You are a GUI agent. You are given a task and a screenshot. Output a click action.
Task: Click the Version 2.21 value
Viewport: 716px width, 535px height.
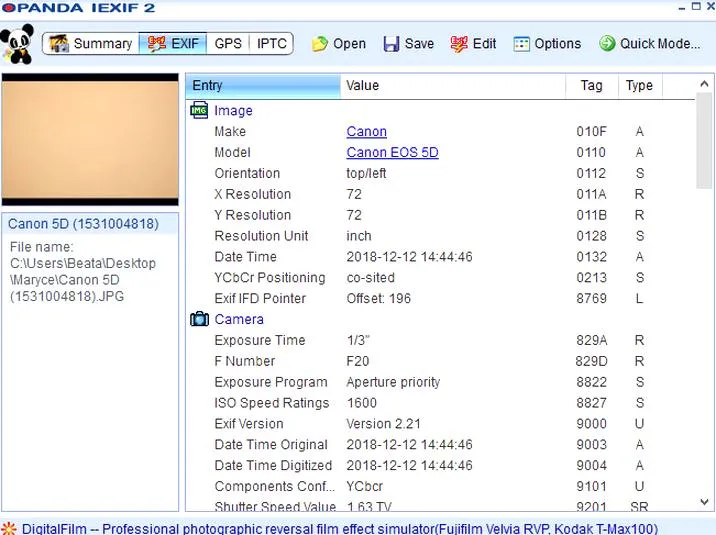383,424
